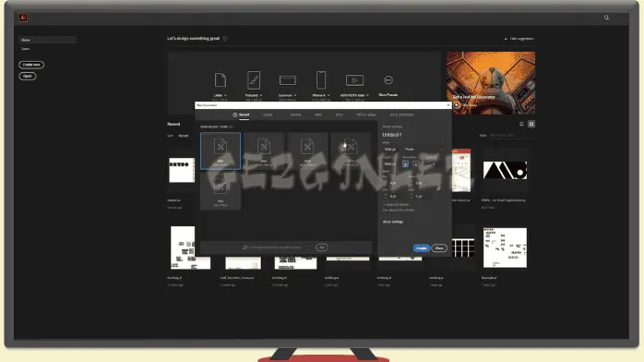Click the right bleed value field
Image resolution: width=644 pixels, height=362 pixels.
[x=419, y=197]
